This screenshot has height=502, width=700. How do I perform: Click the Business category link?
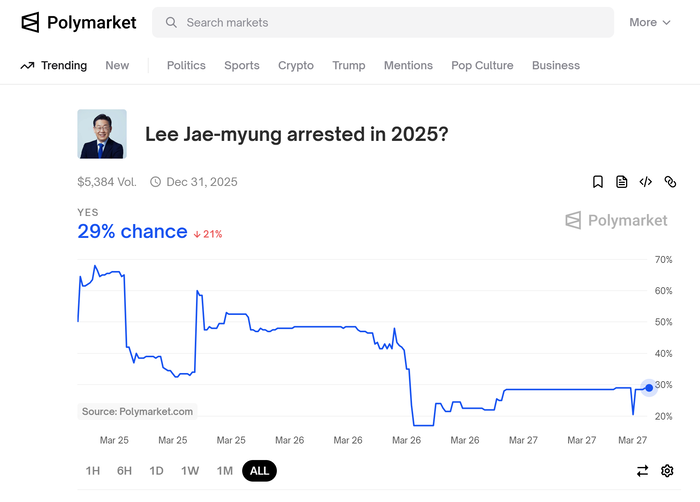click(x=556, y=65)
